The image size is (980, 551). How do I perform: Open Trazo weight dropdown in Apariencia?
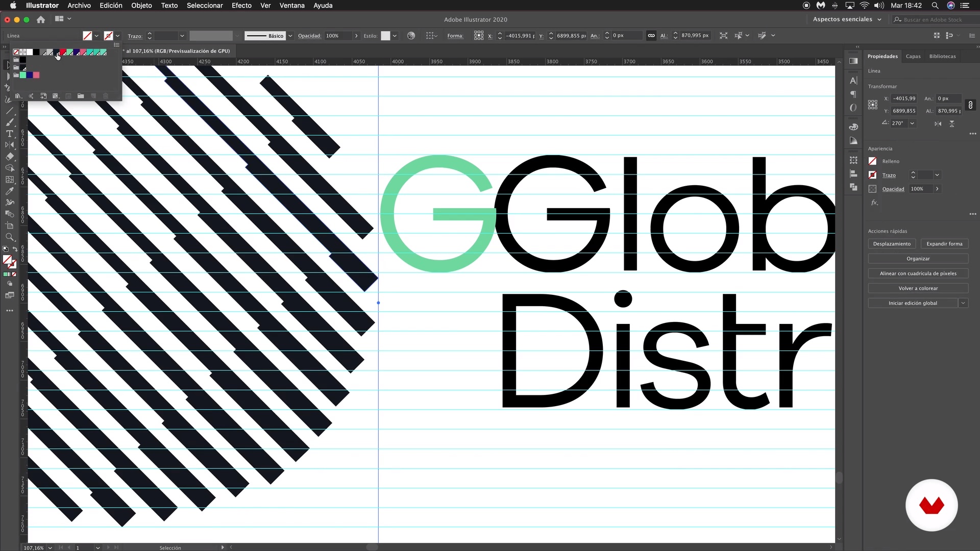click(x=937, y=175)
